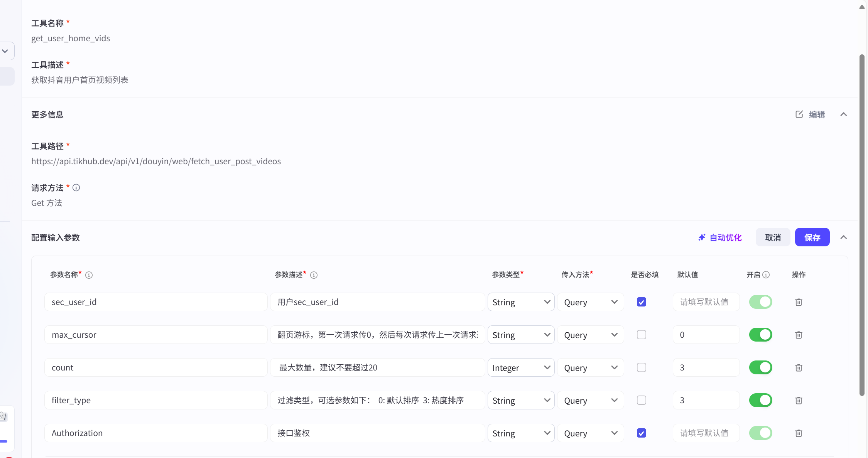Delete the filter_type parameter row
This screenshot has height=458, width=868.
[799, 400]
